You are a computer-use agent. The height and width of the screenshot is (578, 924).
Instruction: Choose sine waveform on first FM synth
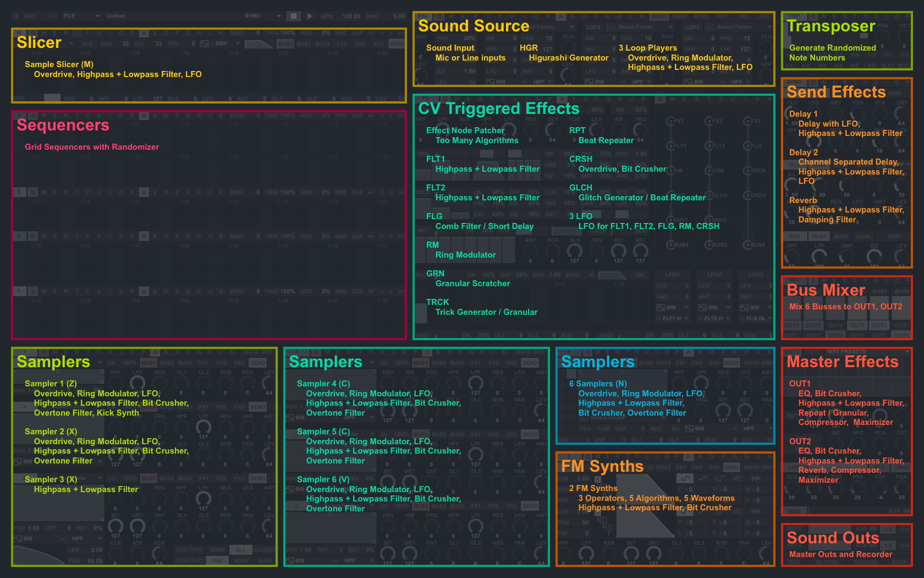[x=684, y=478]
